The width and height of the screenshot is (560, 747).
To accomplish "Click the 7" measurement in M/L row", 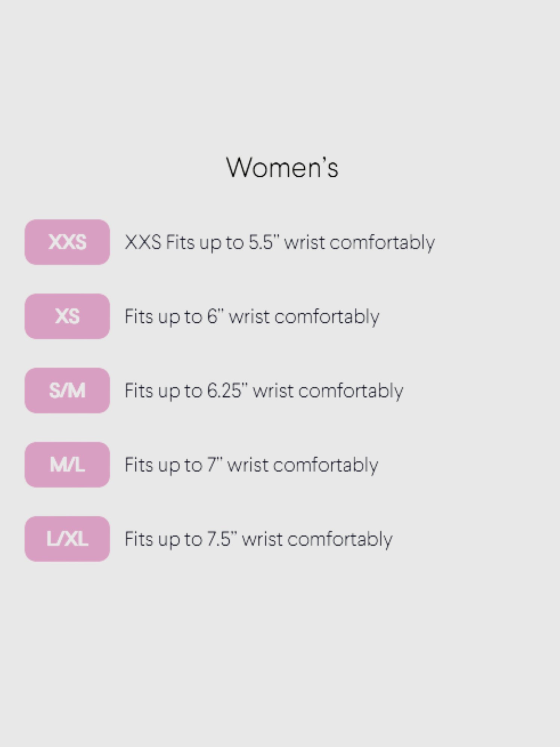I will pos(214,465).
